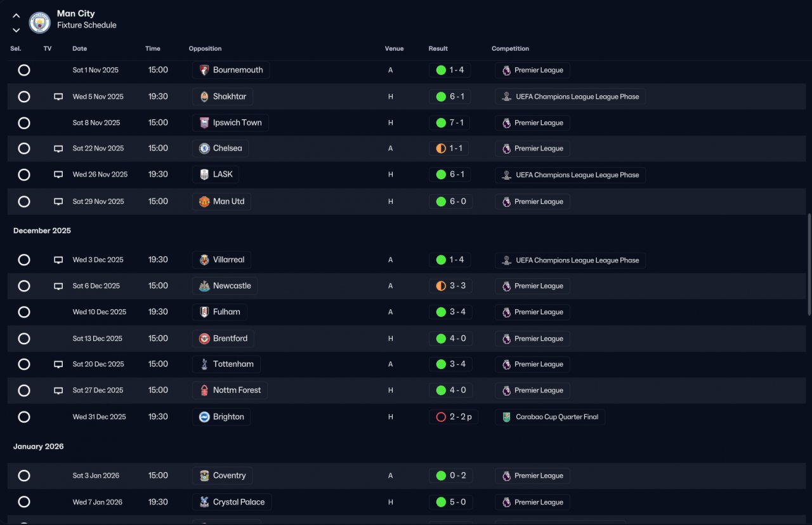Click the TV icon for Shakhtar match
This screenshot has height=525, width=812.
[58, 96]
